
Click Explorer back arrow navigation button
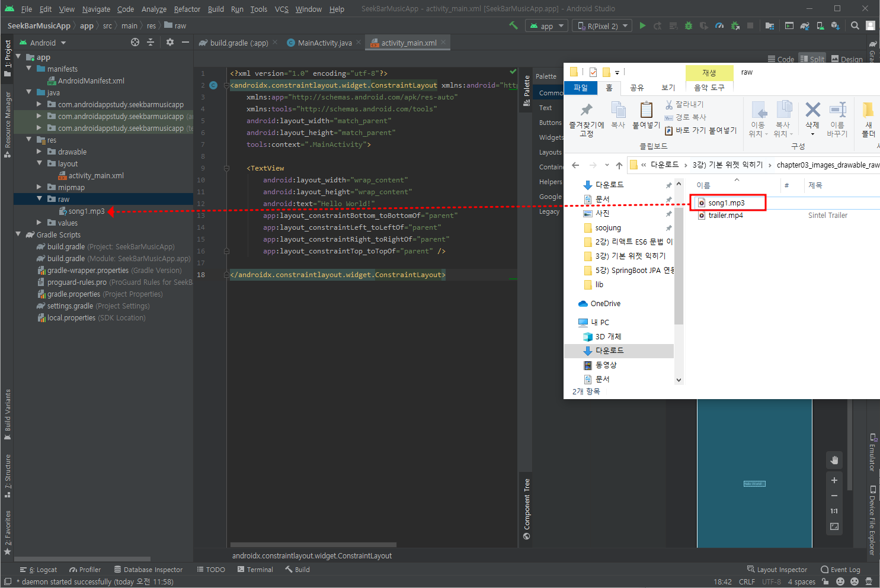tap(575, 165)
